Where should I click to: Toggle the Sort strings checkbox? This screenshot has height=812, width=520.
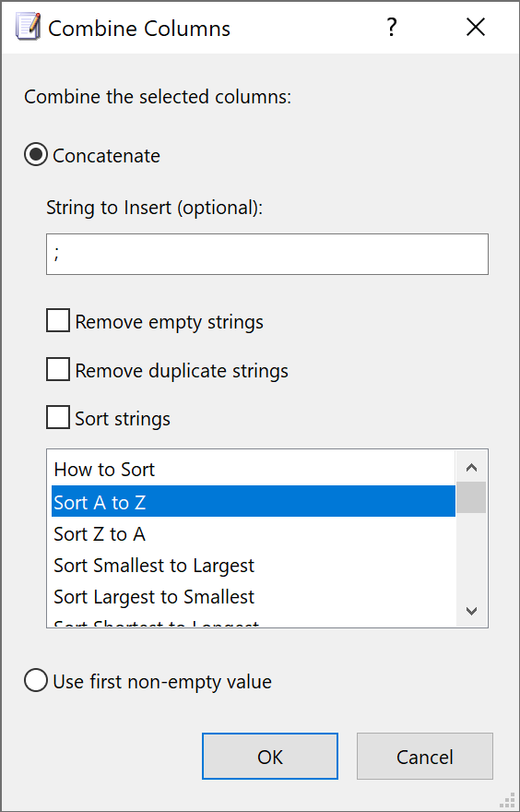(x=58, y=417)
